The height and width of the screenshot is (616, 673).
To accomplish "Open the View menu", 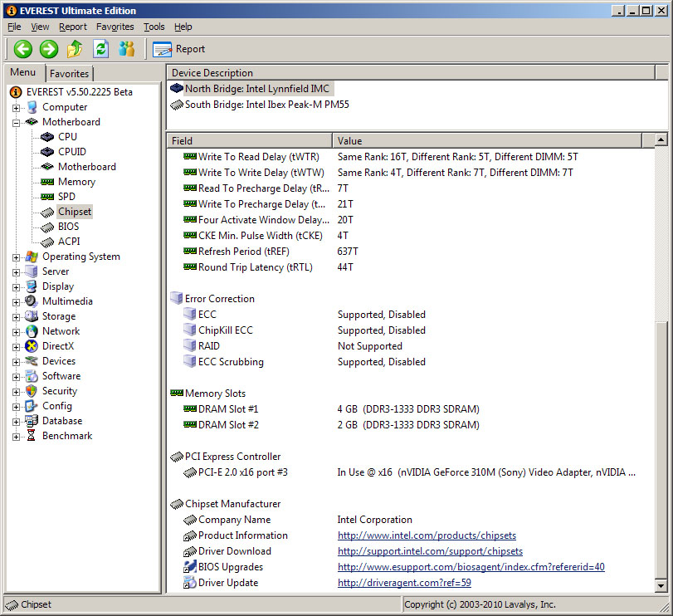I will point(40,27).
